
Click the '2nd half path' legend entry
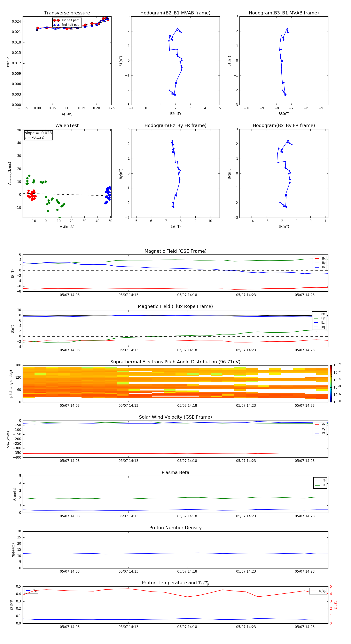67,25
